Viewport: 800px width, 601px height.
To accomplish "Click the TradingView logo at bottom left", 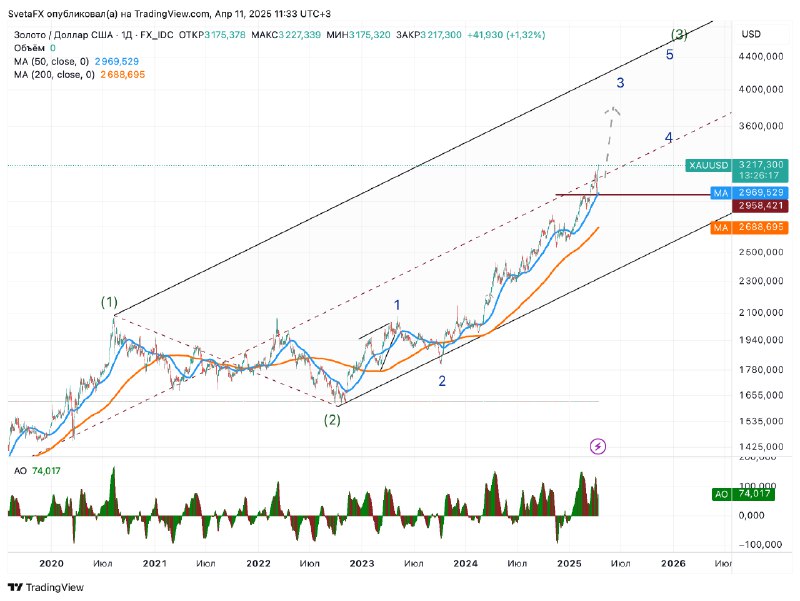I will (46, 587).
